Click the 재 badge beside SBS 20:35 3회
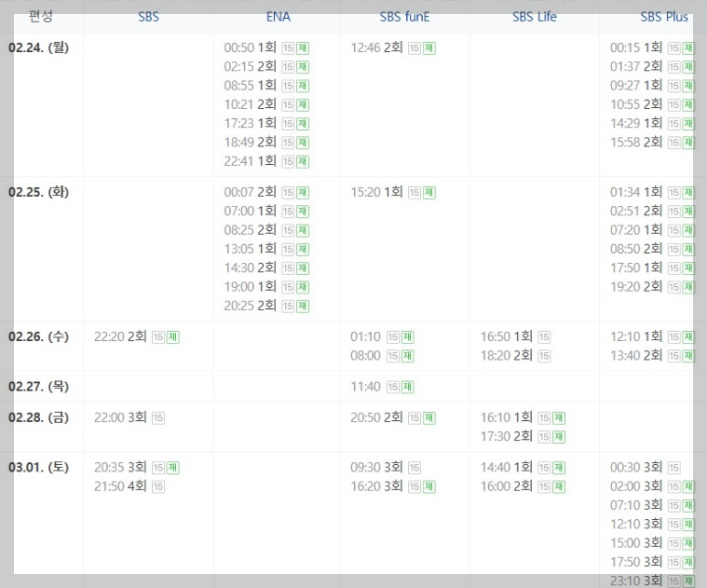This screenshot has height=588, width=707. 172,468
